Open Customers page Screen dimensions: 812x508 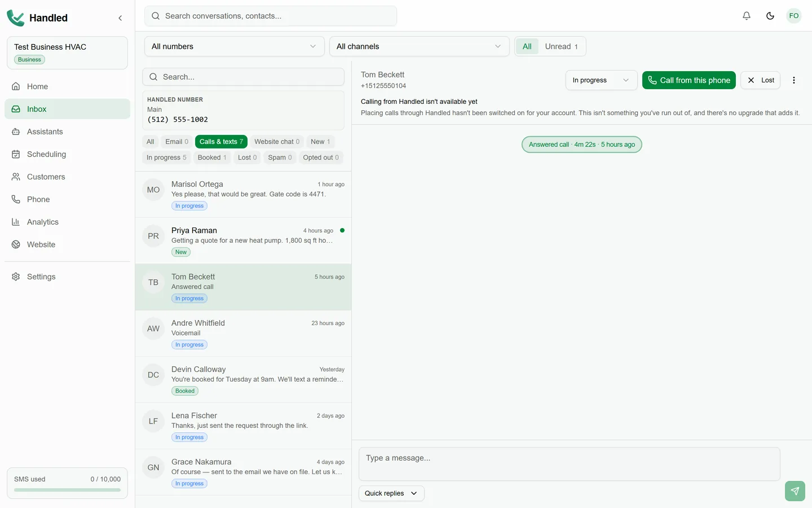(67, 177)
